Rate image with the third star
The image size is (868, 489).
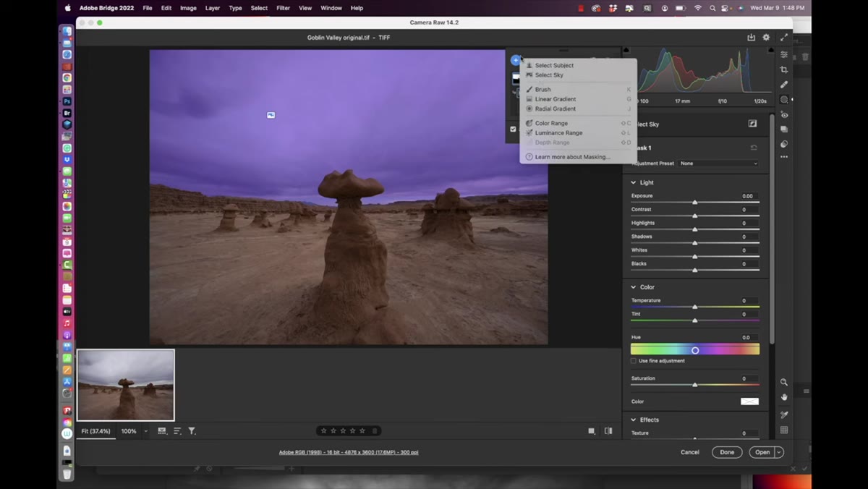pos(343,431)
